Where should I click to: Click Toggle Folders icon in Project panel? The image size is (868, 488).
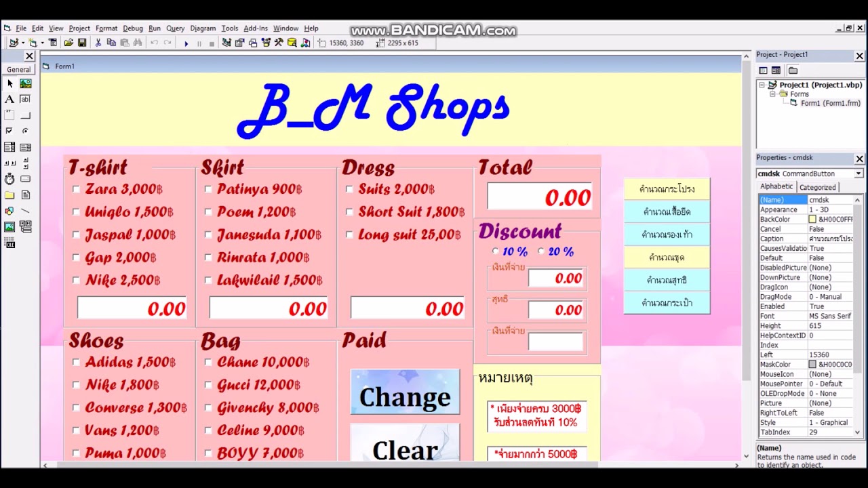(x=793, y=70)
